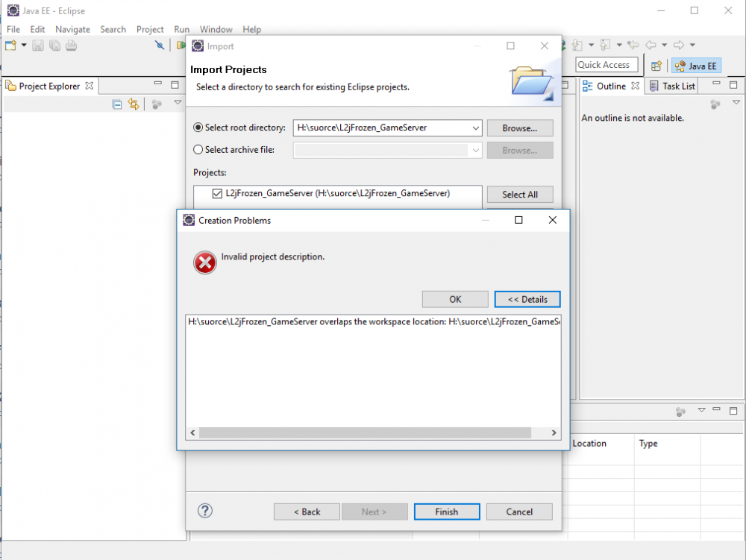Click the Save All toolbar icon
The width and height of the screenshot is (746, 560).
pos(54,46)
